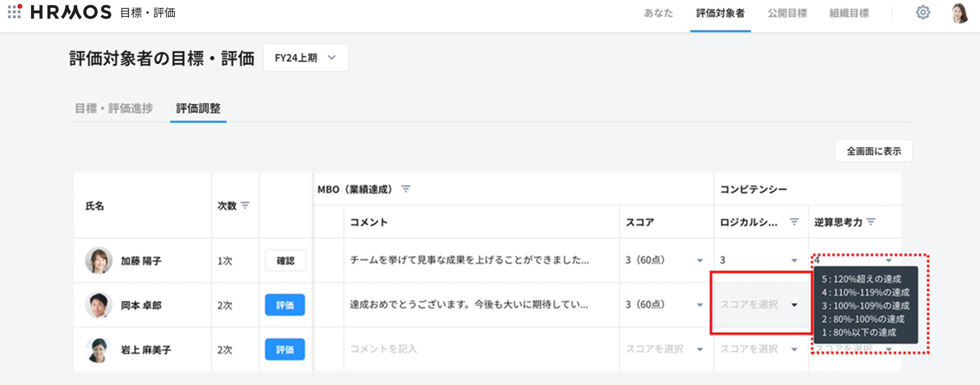
Task: Click the 逆算思考力 filter icon
Action: tap(871, 222)
